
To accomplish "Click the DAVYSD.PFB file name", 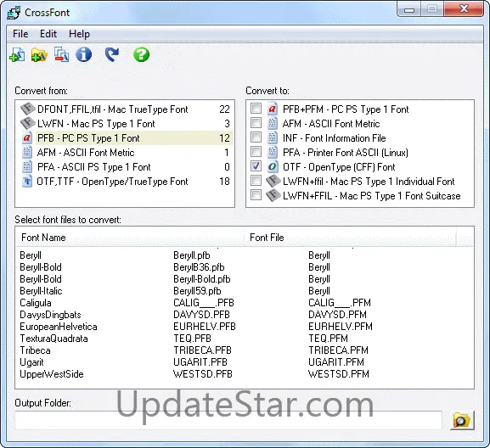I will click(x=201, y=315).
